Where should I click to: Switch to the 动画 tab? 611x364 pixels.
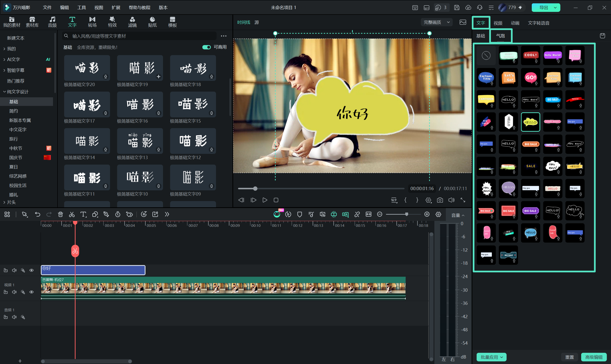click(515, 23)
